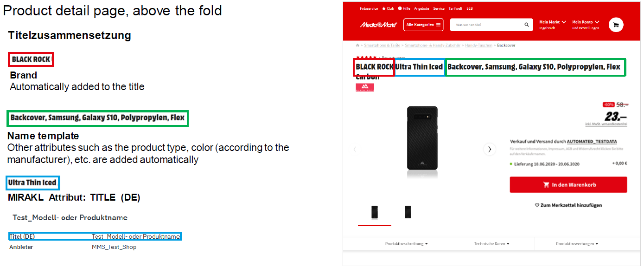
Task: Click the search magnifier icon
Action: point(527,25)
